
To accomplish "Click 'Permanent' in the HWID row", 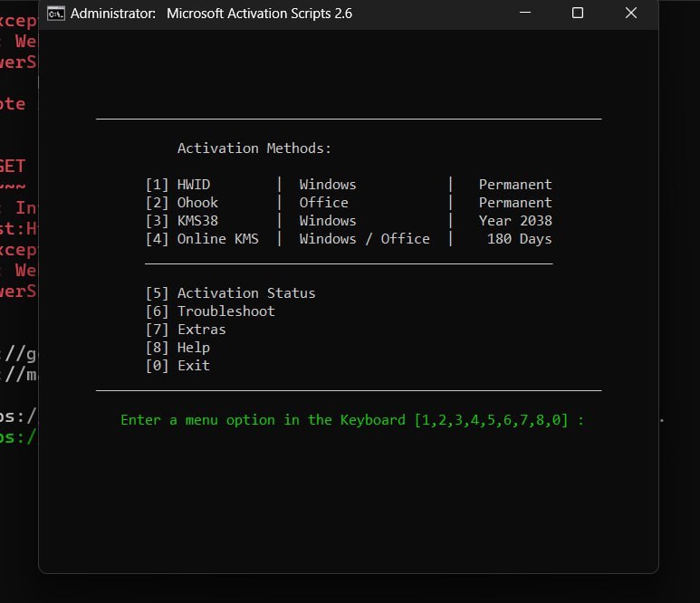I will click(x=515, y=185).
